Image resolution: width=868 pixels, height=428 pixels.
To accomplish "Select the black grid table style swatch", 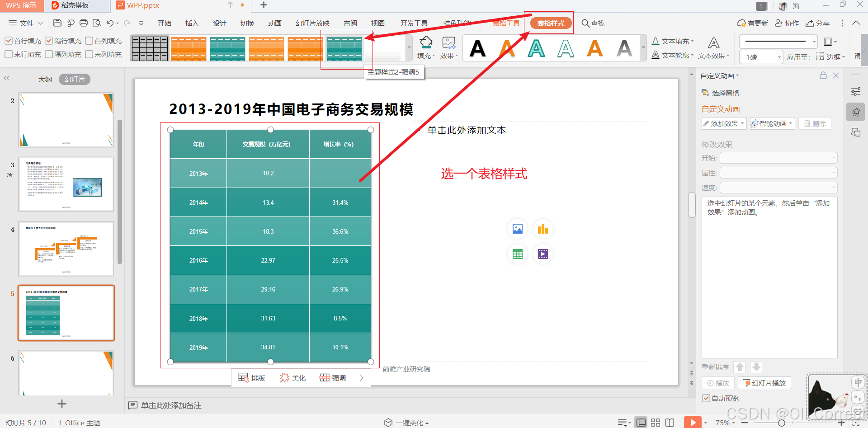I will point(150,48).
